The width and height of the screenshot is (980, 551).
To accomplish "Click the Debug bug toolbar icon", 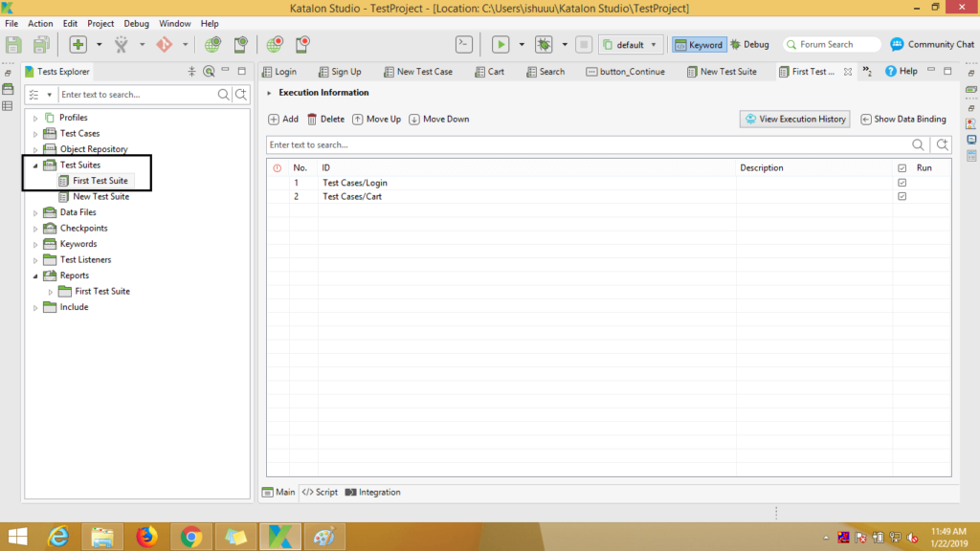I will (x=544, y=44).
